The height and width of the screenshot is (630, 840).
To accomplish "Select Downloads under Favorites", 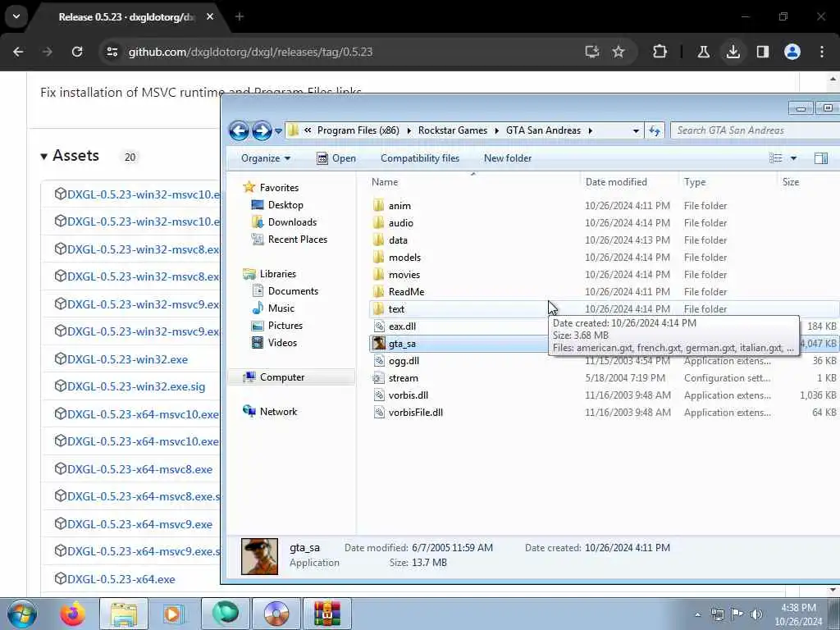I will 284,221.
